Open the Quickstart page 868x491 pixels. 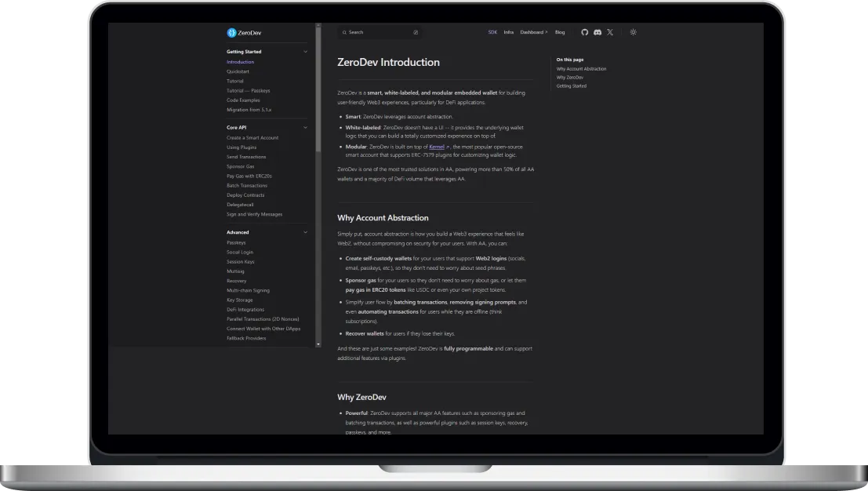pyautogui.click(x=238, y=71)
